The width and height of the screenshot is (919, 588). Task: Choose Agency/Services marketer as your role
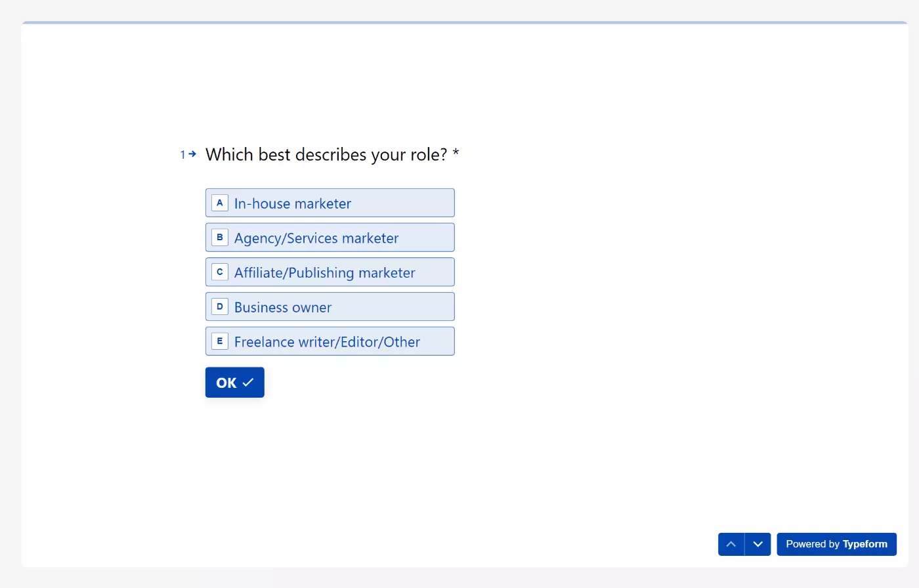point(330,238)
